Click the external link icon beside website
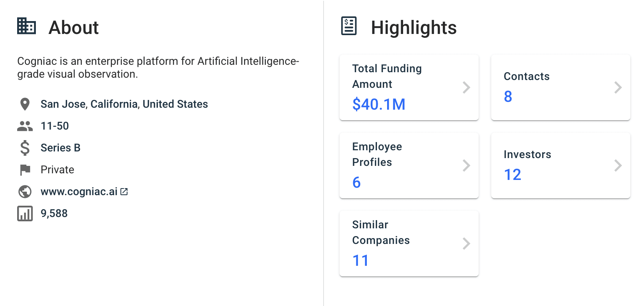The width and height of the screenshot is (644, 306). click(x=124, y=192)
